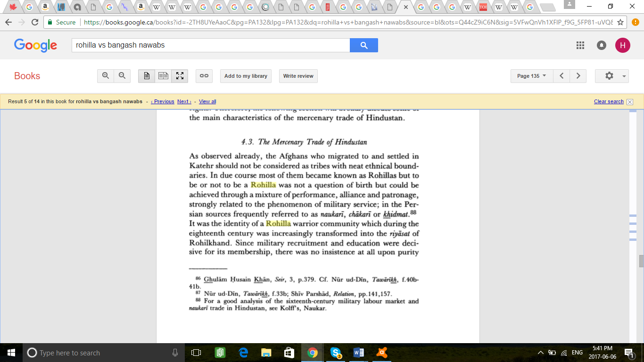
Task: Go to Previous search result
Action: [x=162, y=102]
